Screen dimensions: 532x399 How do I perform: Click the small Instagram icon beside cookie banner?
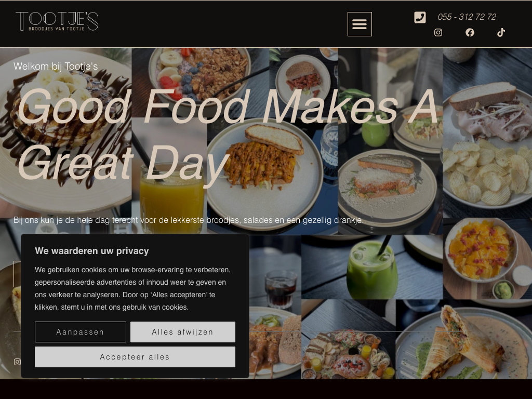click(17, 362)
